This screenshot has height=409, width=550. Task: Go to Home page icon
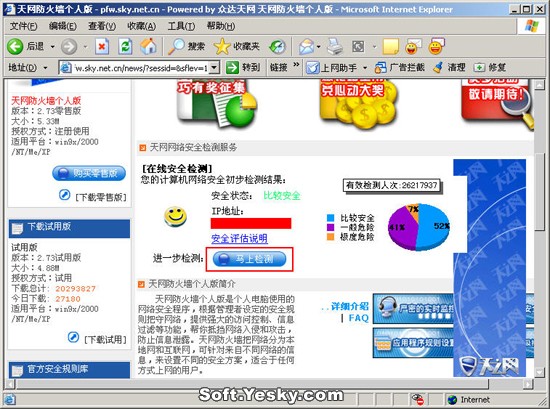148,46
